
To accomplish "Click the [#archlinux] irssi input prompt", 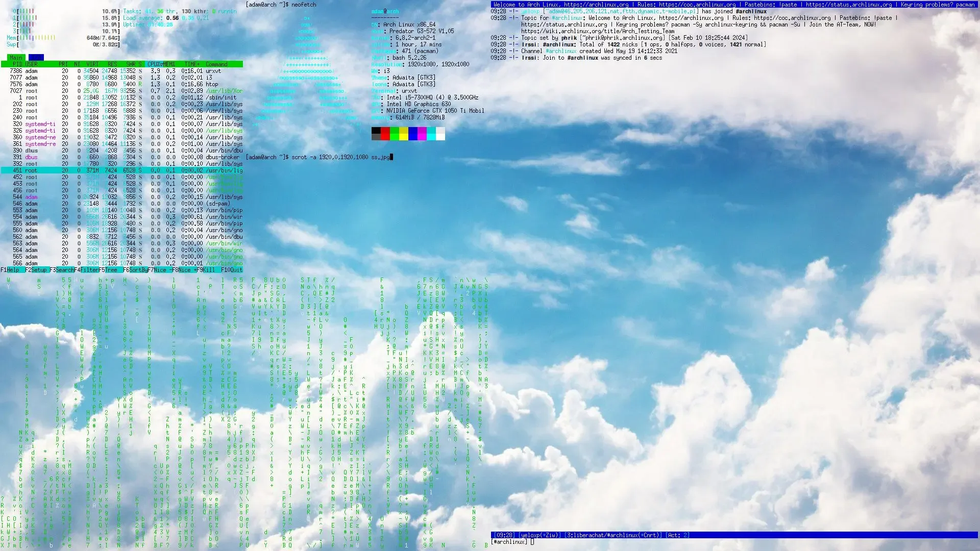I will (512, 542).
